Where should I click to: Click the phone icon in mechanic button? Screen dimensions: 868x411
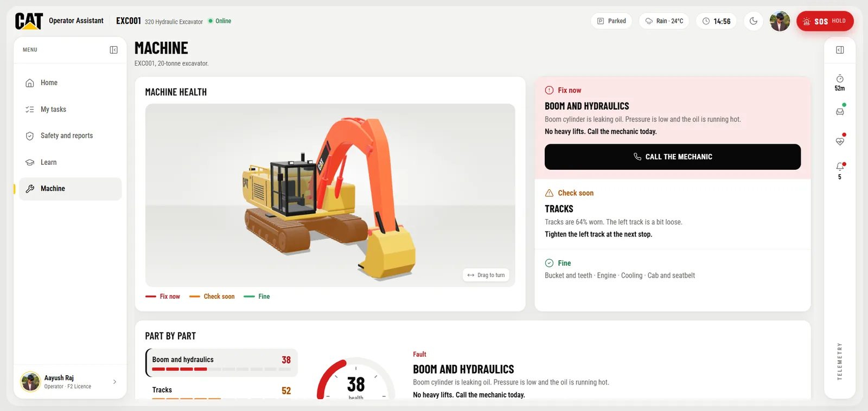pyautogui.click(x=637, y=157)
